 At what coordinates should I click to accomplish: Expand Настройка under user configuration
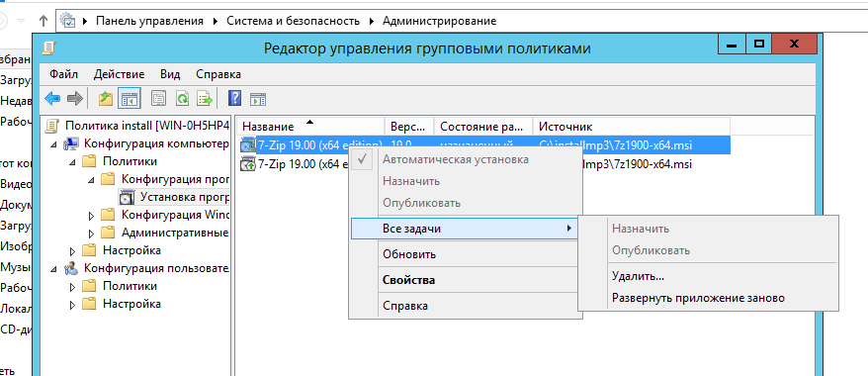pos(72,305)
